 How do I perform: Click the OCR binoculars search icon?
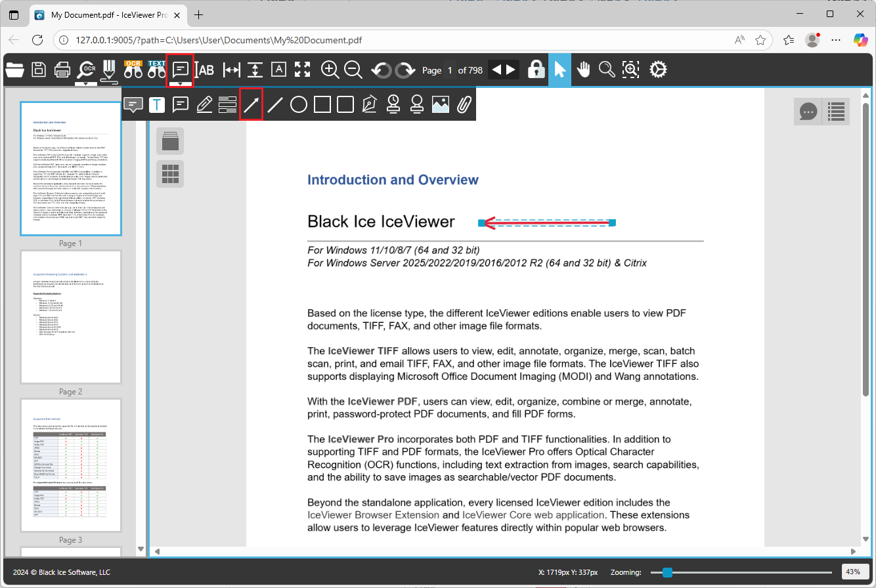click(x=133, y=70)
